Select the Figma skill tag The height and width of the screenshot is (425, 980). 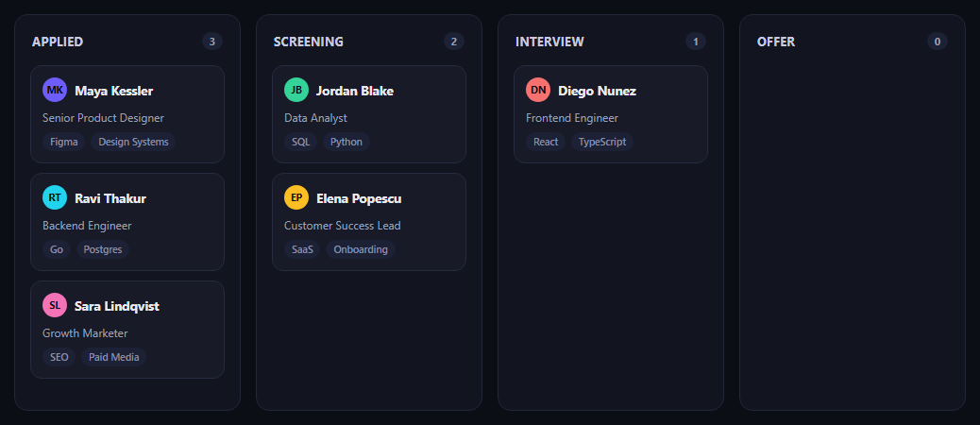click(x=64, y=142)
